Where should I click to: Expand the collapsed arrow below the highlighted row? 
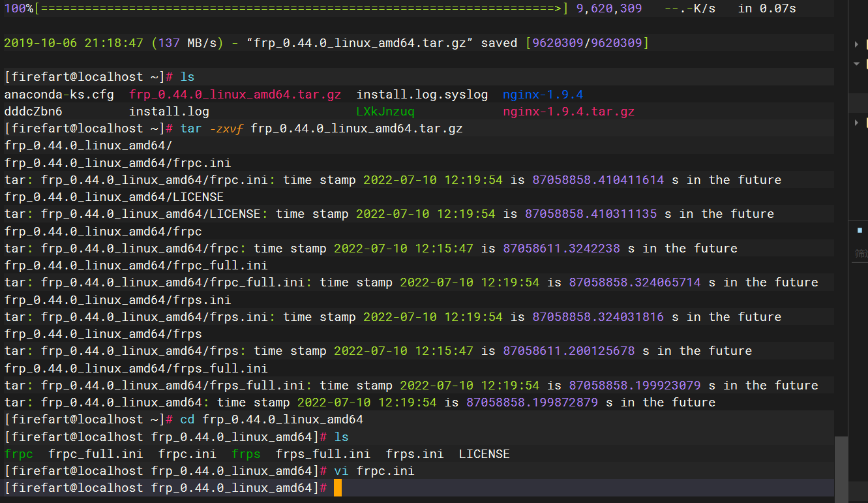(857, 122)
